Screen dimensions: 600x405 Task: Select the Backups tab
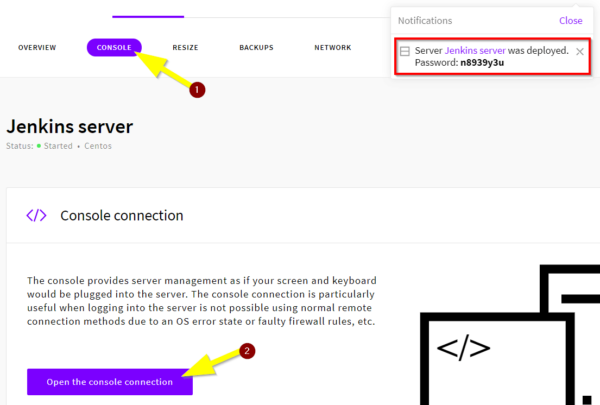257,47
